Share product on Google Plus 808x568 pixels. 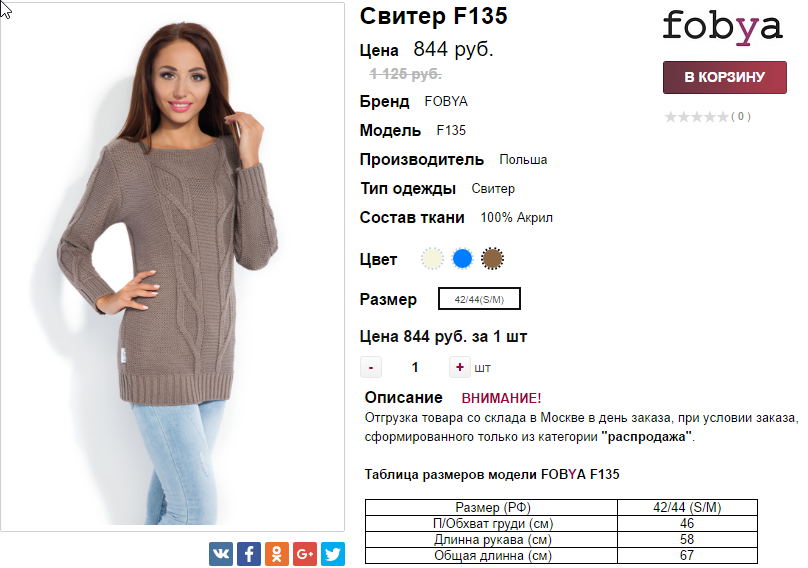(305, 554)
